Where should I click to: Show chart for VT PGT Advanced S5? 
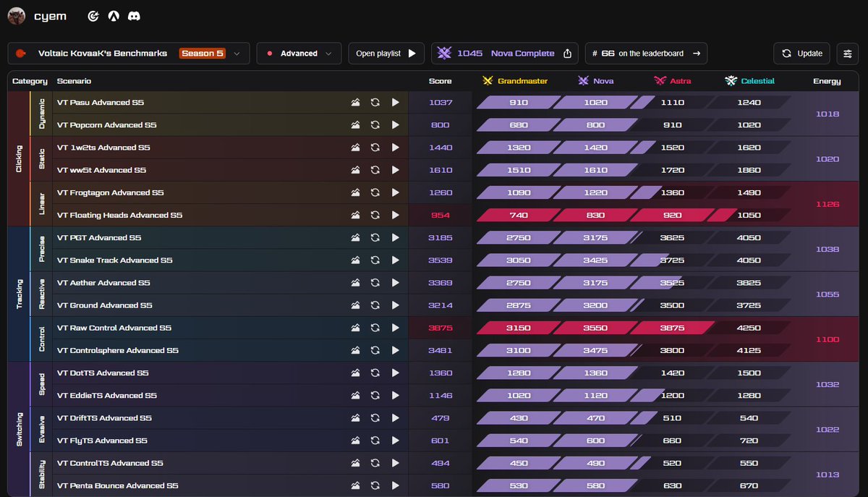[x=355, y=237]
